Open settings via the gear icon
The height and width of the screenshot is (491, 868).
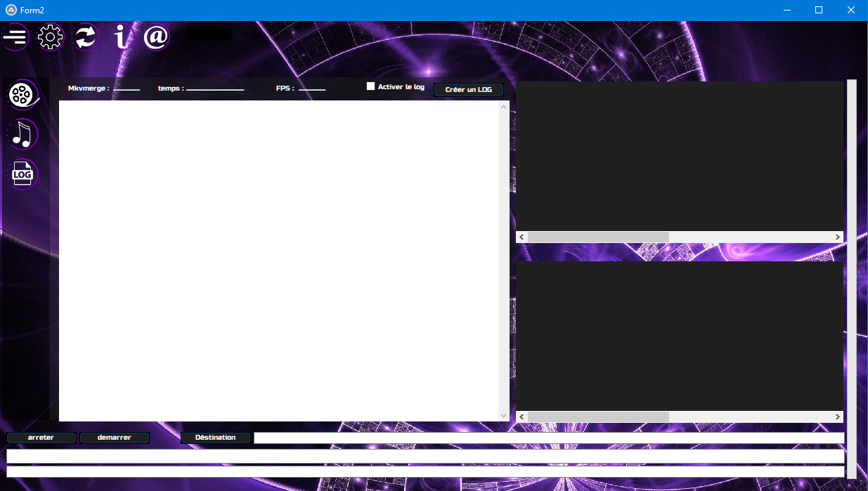(x=51, y=37)
